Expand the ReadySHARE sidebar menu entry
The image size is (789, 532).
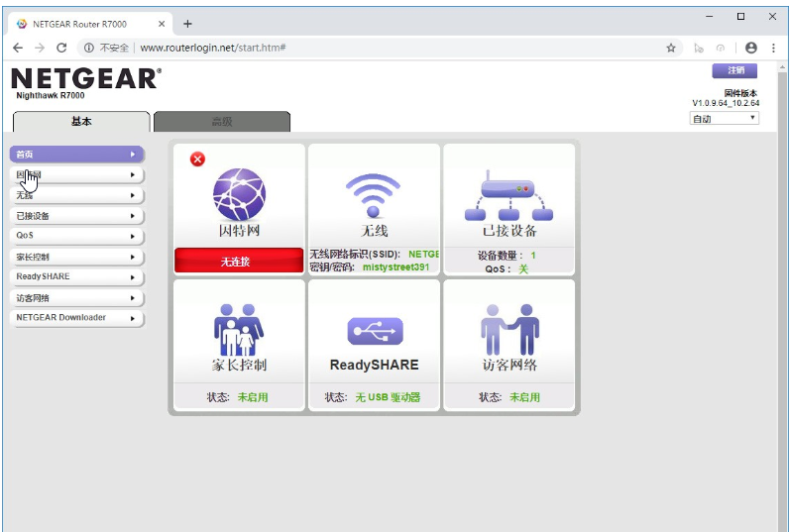[x=77, y=277]
